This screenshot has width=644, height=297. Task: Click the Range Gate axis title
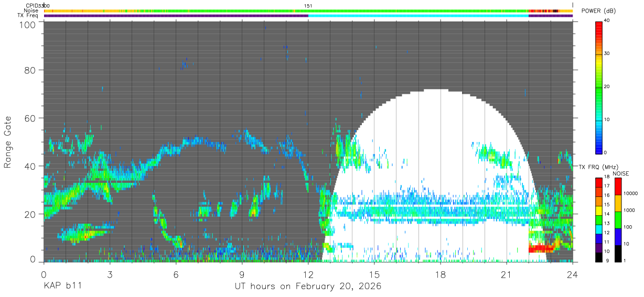pyautogui.click(x=8, y=142)
